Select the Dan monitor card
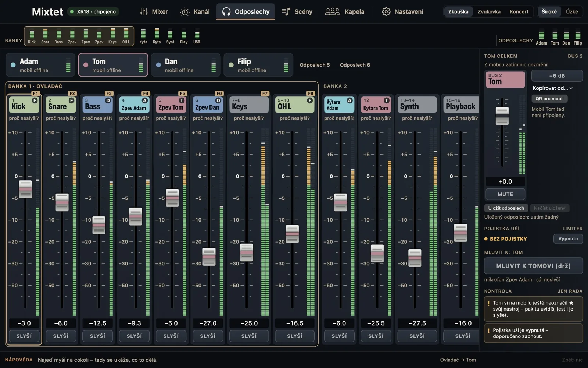 [x=186, y=65]
